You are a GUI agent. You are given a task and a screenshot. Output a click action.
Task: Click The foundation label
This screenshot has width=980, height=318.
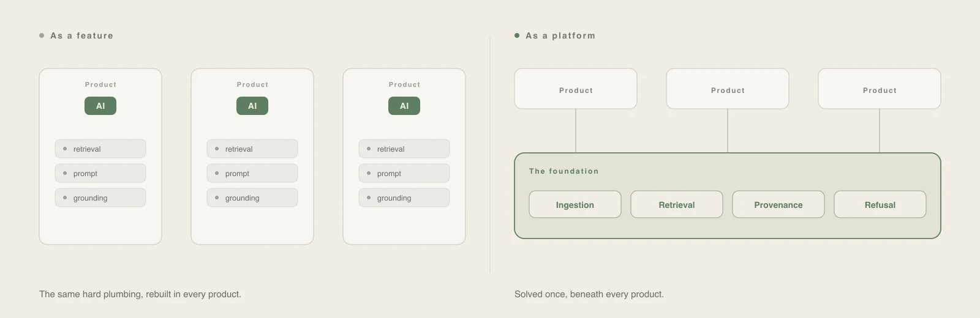(x=564, y=171)
